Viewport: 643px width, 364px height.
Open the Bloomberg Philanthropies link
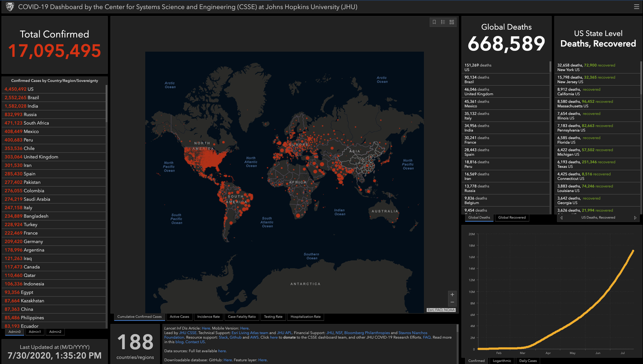(x=368, y=333)
